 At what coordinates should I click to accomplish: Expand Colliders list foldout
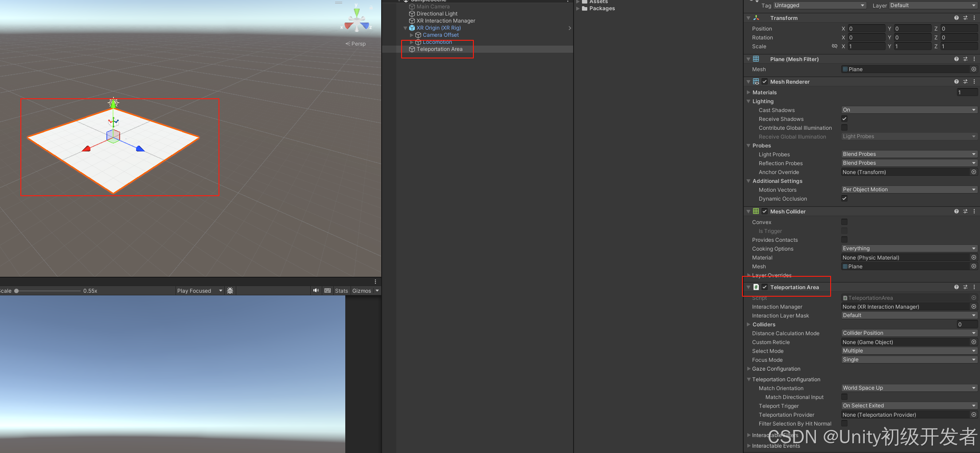pos(749,324)
